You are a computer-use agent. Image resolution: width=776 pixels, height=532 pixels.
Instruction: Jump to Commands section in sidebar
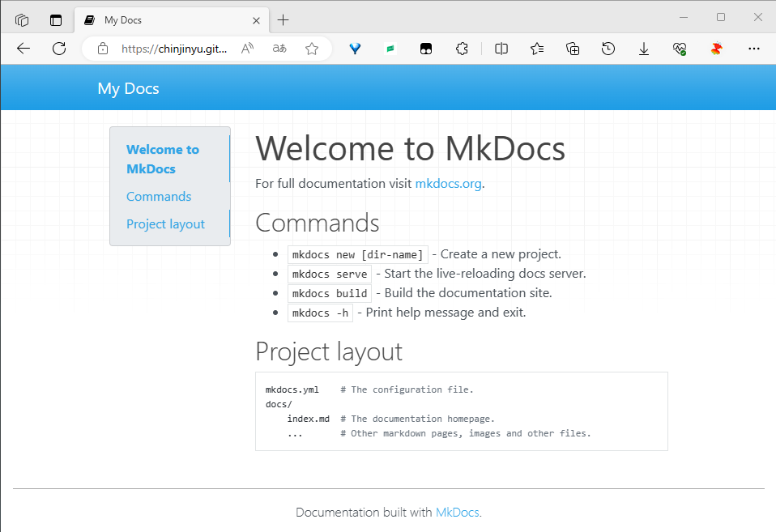point(159,197)
